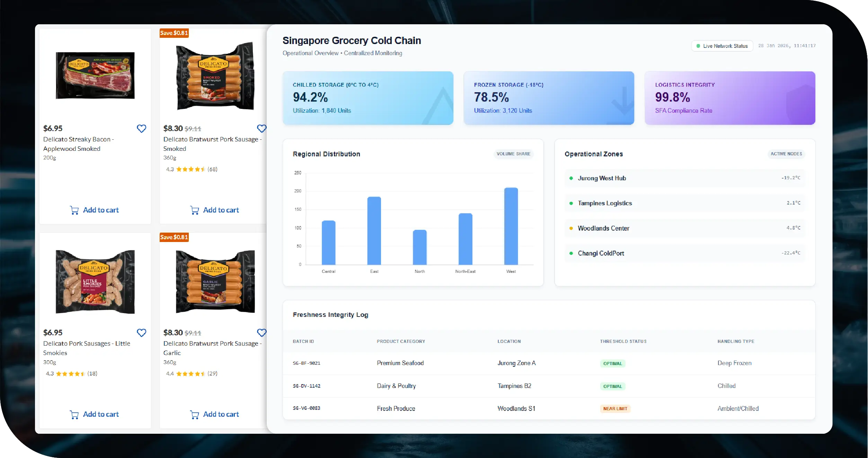Viewport: 868px width, 458px height.
Task: Select the Active Nodes badge
Action: tap(786, 154)
